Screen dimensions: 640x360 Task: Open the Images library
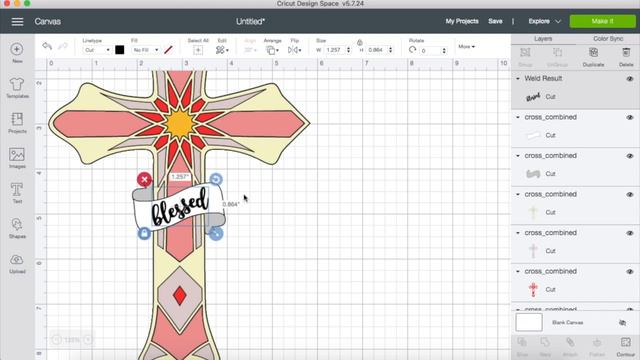[x=17, y=154]
